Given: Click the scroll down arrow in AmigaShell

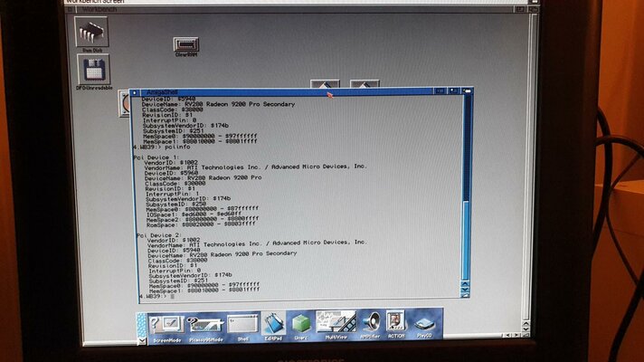Looking at the screenshot, I should coord(467,288).
